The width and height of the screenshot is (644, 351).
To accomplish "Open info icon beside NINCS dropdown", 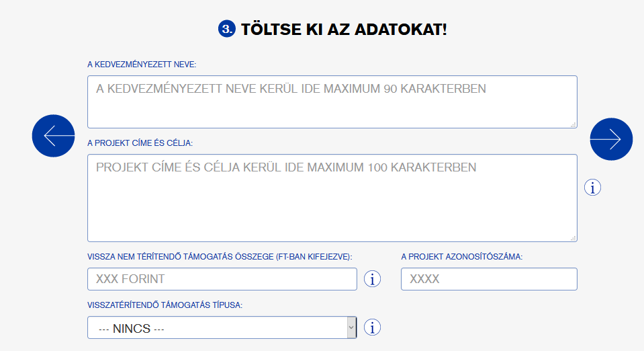I will 372,327.
